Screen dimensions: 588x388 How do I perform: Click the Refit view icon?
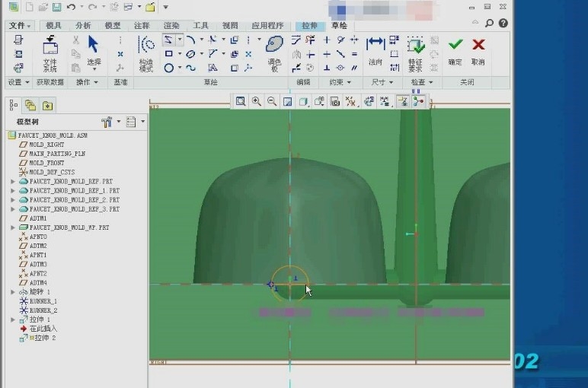click(241, 101)
